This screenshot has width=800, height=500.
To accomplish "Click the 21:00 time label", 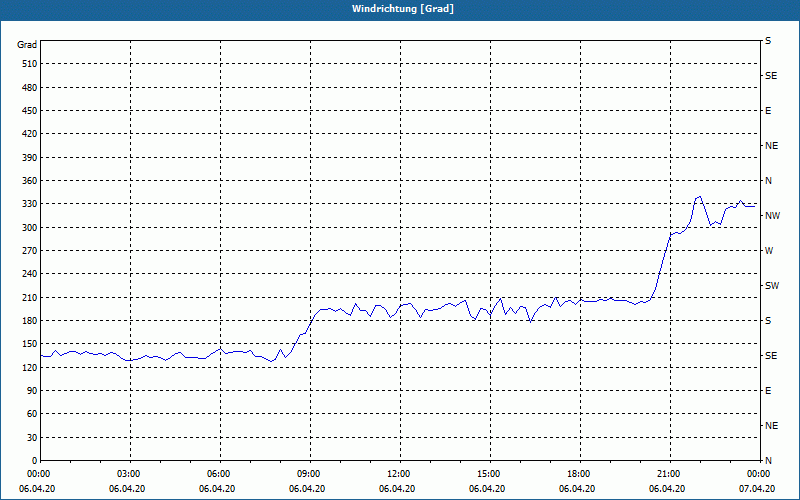I will coord(670,474).
